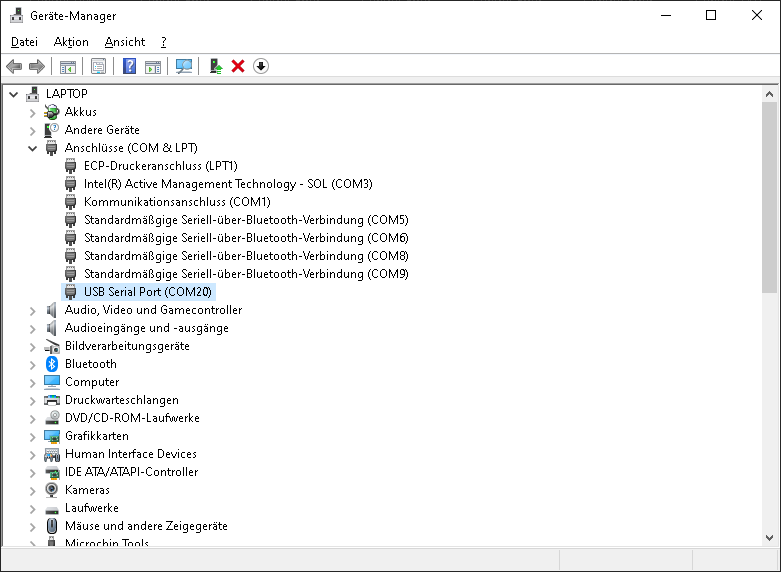This screenshot has height=572, width=781.
Task: Open the Datei menu
Action: pyautogui.click(x=24, y=42)
